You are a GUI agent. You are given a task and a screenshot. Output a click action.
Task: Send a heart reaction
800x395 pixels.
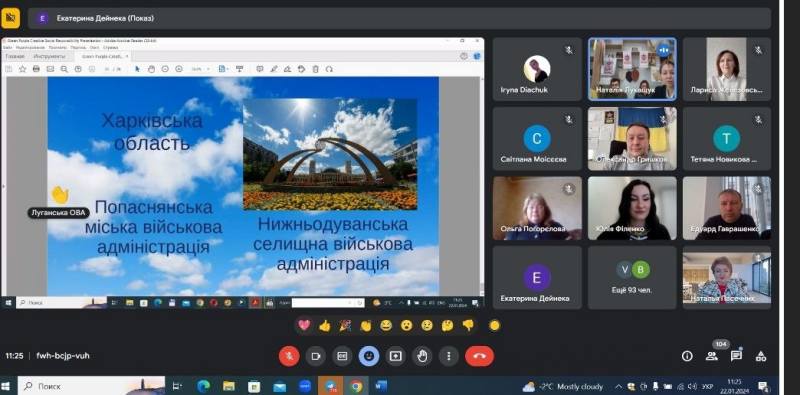pyautogui.click(x=304, y=325)
